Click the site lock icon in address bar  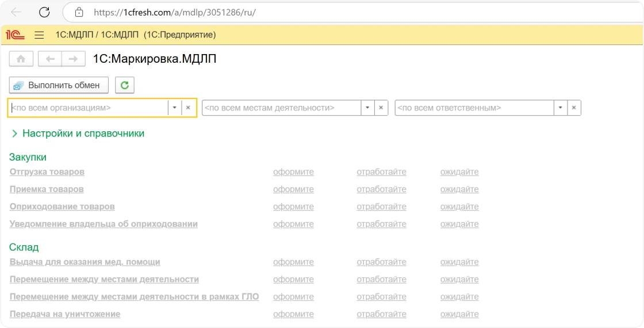[x=79, y=12]
